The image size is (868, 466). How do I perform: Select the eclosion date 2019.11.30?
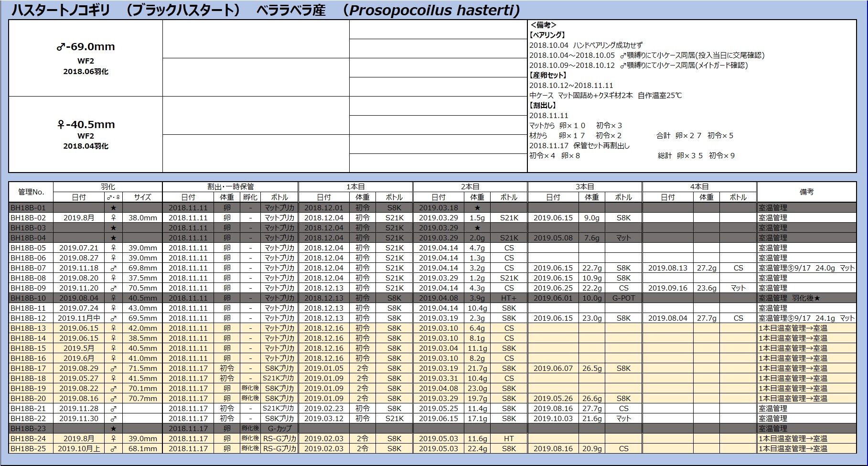[79, 418]
